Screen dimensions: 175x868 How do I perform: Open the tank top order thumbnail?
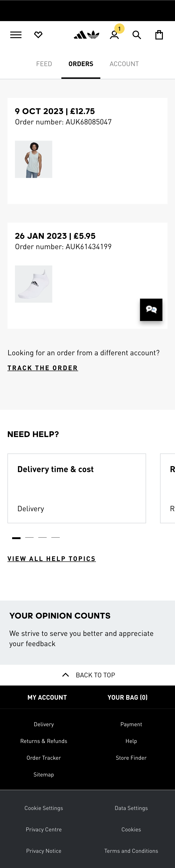[33, 159]
